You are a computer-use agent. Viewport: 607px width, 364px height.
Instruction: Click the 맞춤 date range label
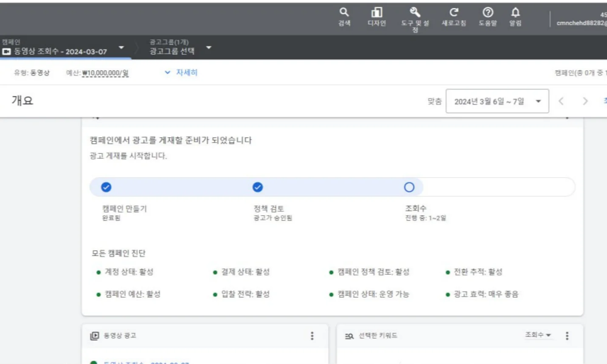click(434, 101)
